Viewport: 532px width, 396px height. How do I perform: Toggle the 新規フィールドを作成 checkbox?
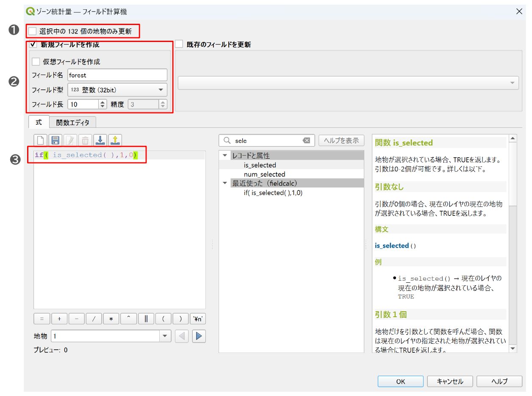[x=33, y=45]
